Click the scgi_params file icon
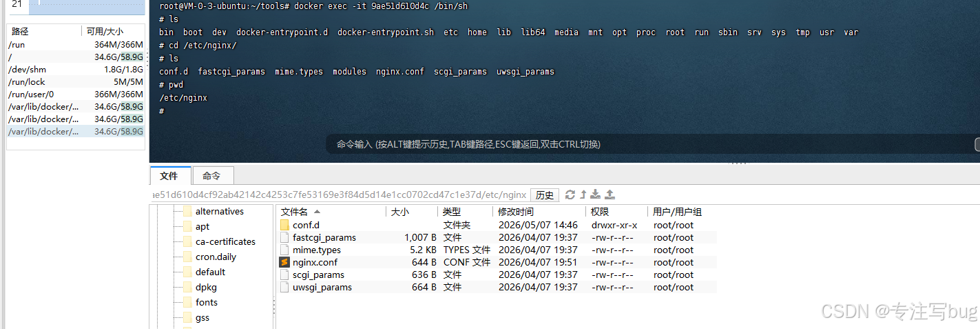The width and height of the screenshot is (980, 329). [284, 275]
